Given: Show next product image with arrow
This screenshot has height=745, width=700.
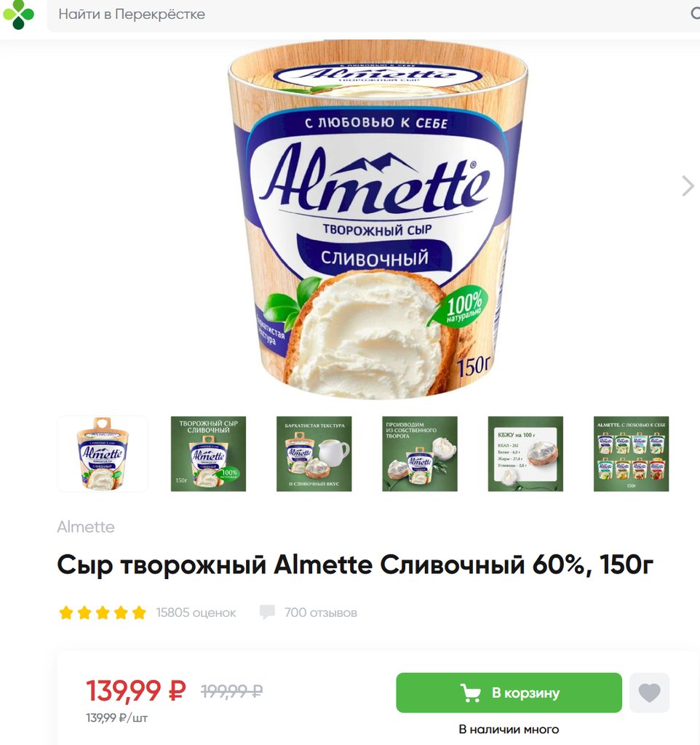Looking at the screenshot, I should coord(688,186).
